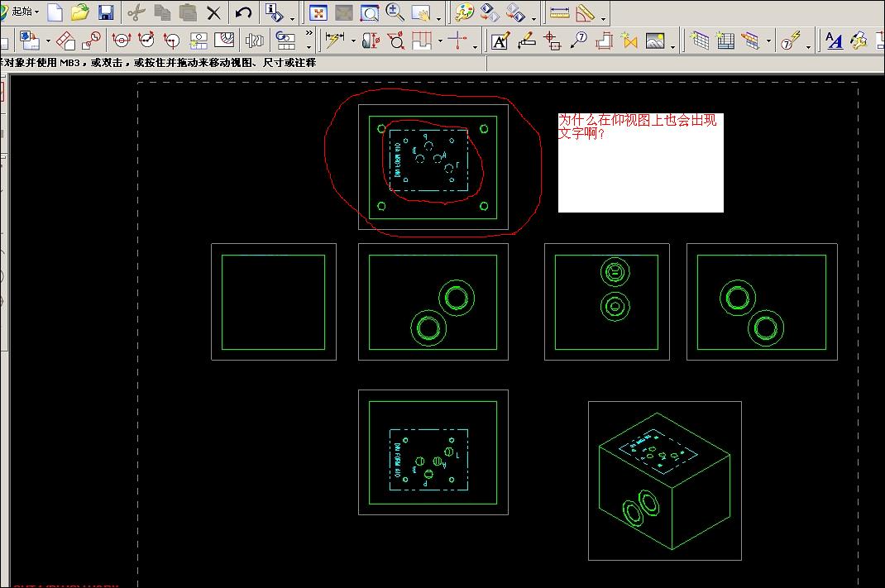Viewport: 885px width, 588px height.
Task: Click the Delete X icon
Action: click(x=214, y=12)
